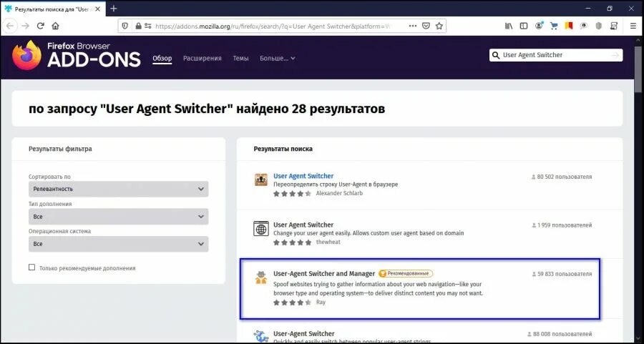Click the globe icon of thewheat's add-on
644x344 pixels.
pyautogui.click(x=260, y=228)
